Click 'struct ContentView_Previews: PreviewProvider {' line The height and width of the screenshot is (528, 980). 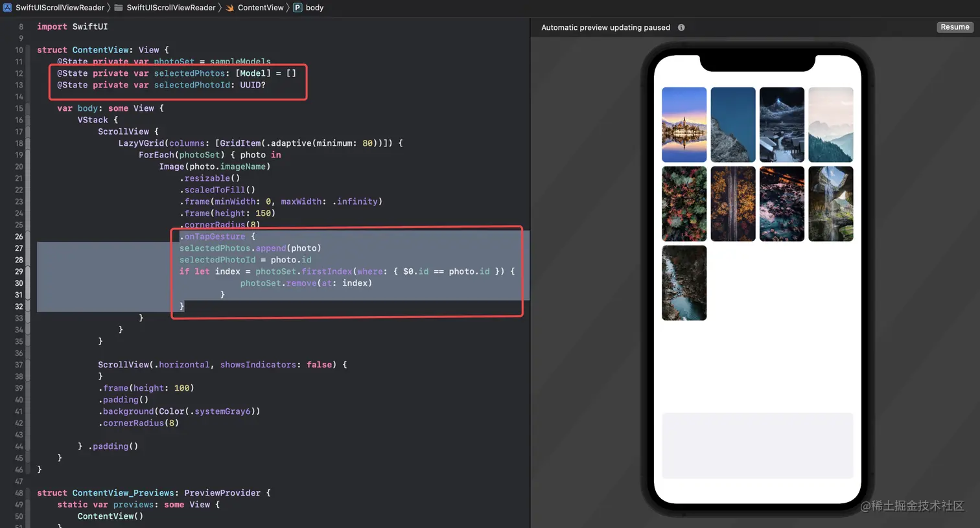pos(154,493)
